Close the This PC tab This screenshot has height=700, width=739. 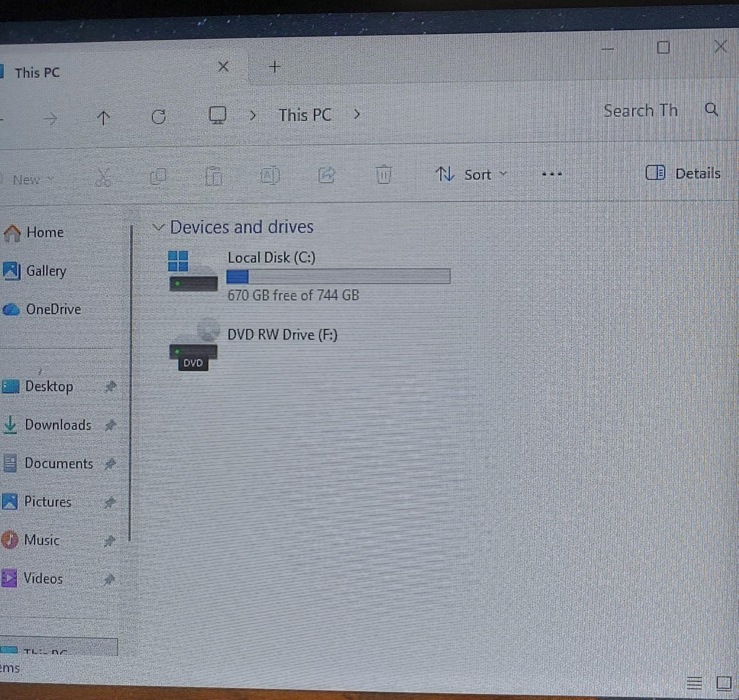(x=223, y=67)
